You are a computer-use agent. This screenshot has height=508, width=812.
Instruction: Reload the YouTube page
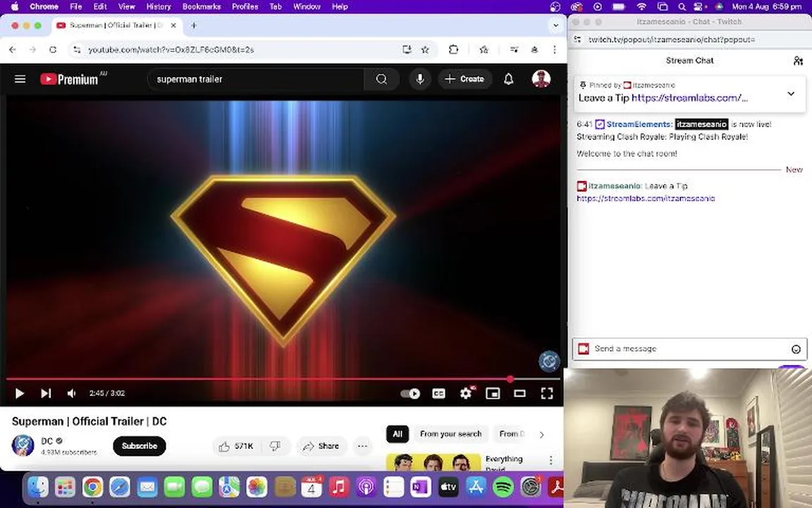coord(53,50)
